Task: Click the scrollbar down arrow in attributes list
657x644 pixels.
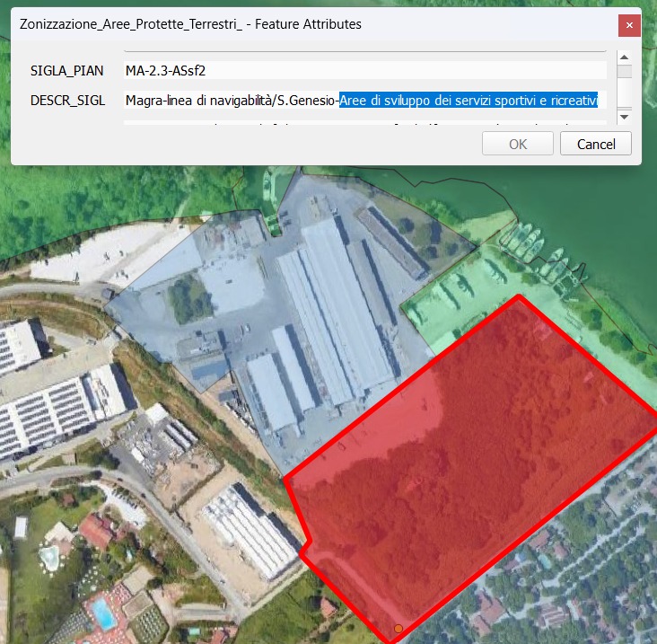Action: (624, 117)
